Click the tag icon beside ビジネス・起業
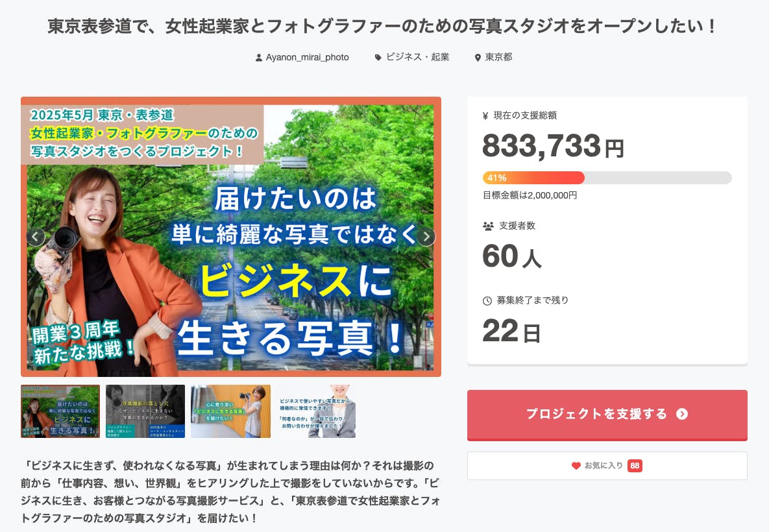This screenshot has height=532, width=769. point(378,58)
